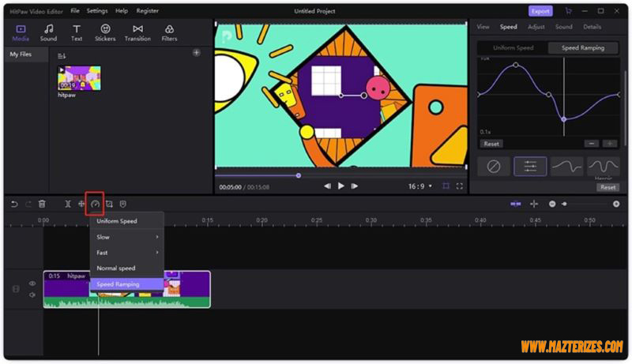Screen dimensions: 632x364
Task: Click the timeline zoom slider handle
Action: 564,205
